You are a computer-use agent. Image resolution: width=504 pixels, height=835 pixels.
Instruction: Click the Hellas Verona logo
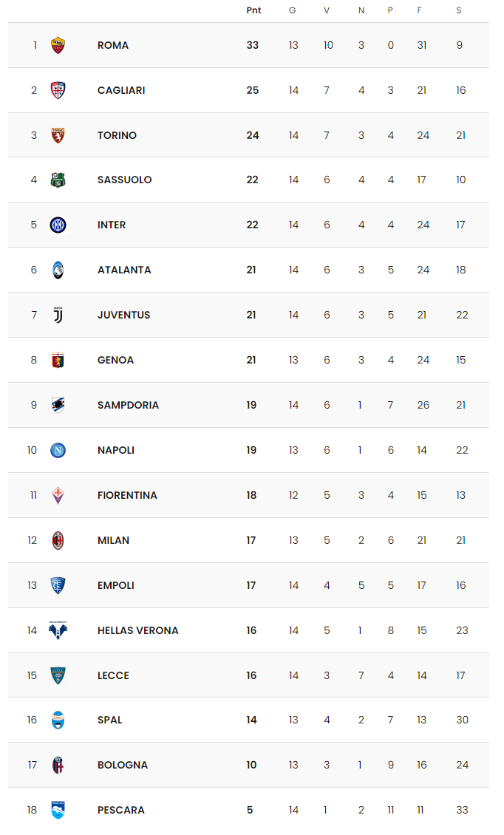click(58, 630)
